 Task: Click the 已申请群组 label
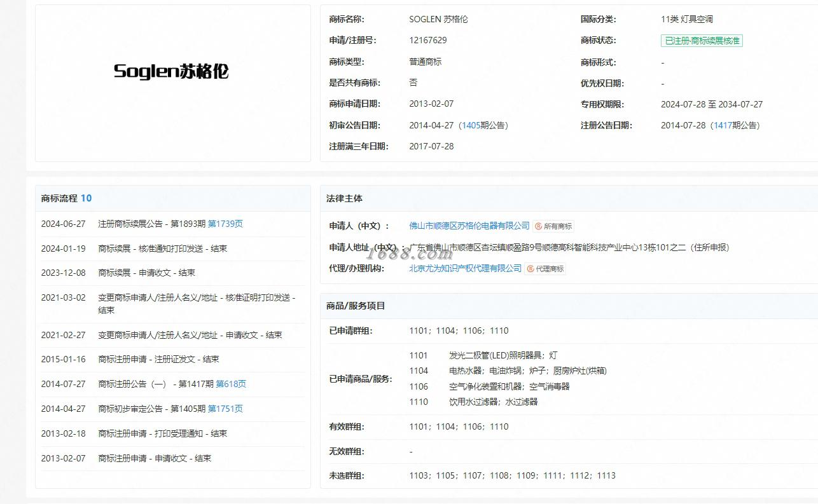pyautogui.click(x=351, y=330)
